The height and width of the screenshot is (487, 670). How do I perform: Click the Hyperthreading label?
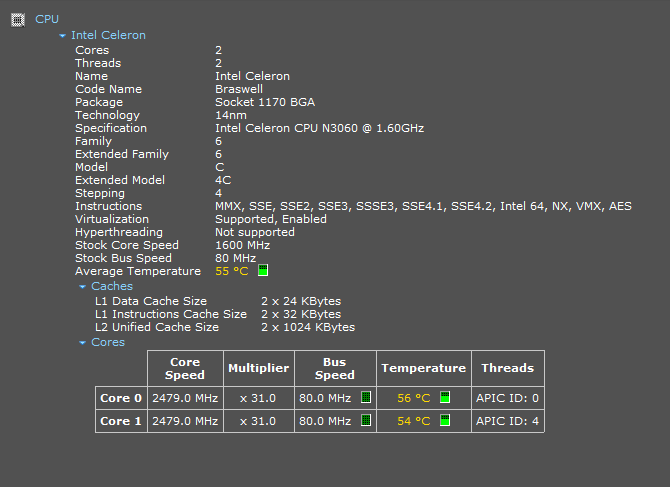119,232
